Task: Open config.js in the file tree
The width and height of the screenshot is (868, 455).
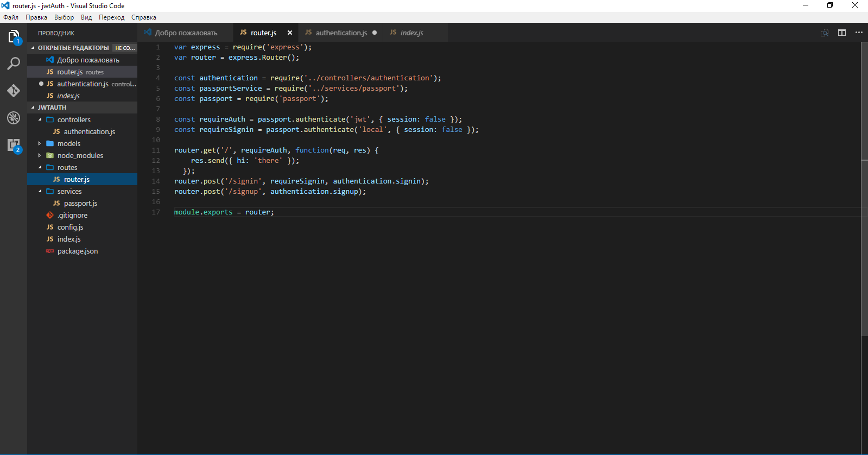Action: click(x=82, y=227)
